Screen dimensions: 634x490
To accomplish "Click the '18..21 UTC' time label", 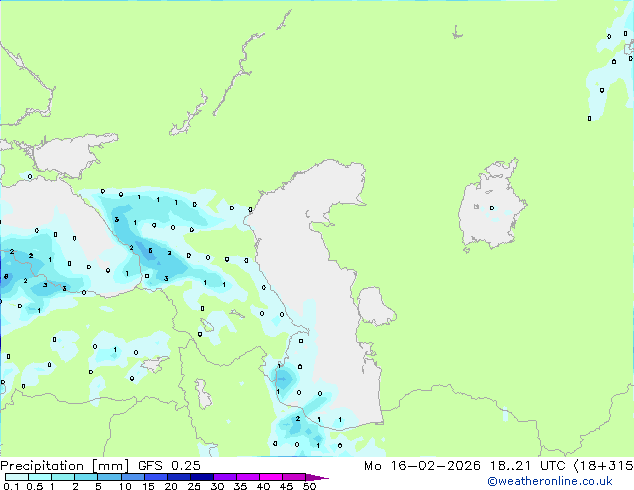I will (x=528, y=465).
